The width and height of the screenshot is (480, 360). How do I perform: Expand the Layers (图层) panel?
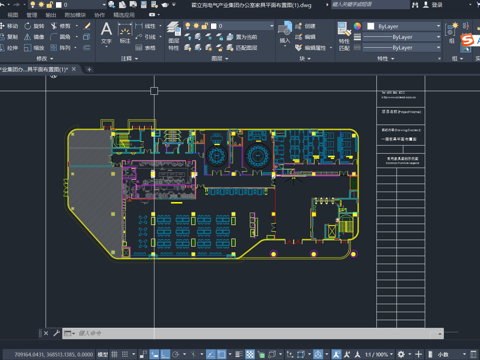click(x=220, y=58)
